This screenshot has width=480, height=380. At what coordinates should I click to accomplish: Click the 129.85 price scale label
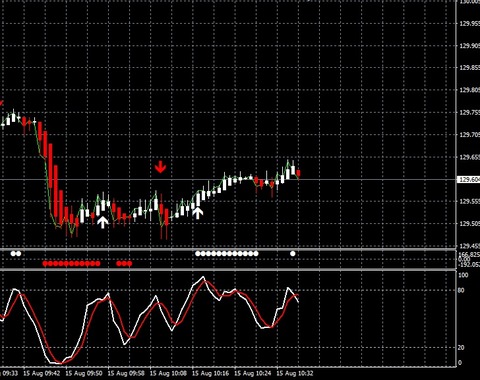(470, 68)
